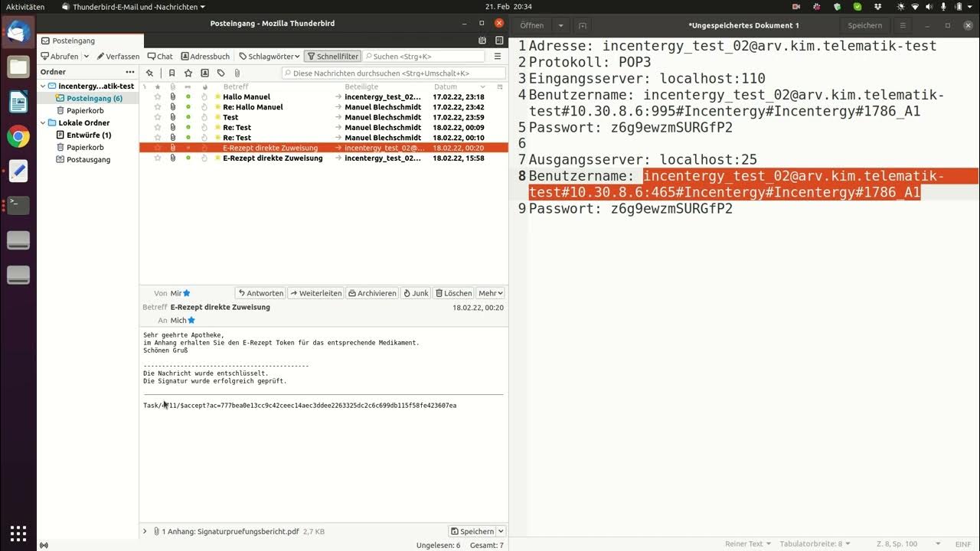Toggle keep-filters pin in quick filter bar
The image size is (980, 551).
tap(149, 73)
